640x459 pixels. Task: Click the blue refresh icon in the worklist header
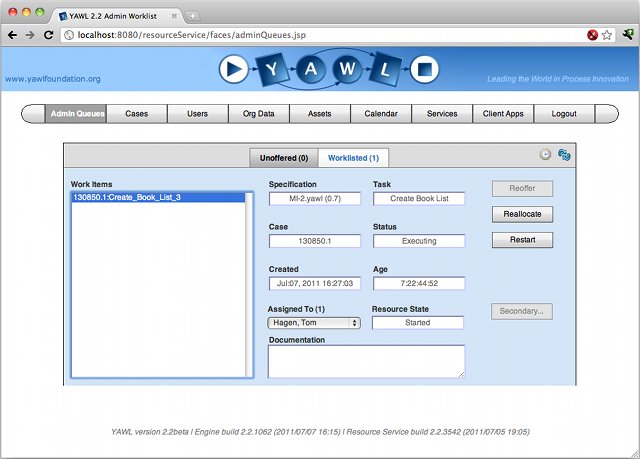[564, 155]
